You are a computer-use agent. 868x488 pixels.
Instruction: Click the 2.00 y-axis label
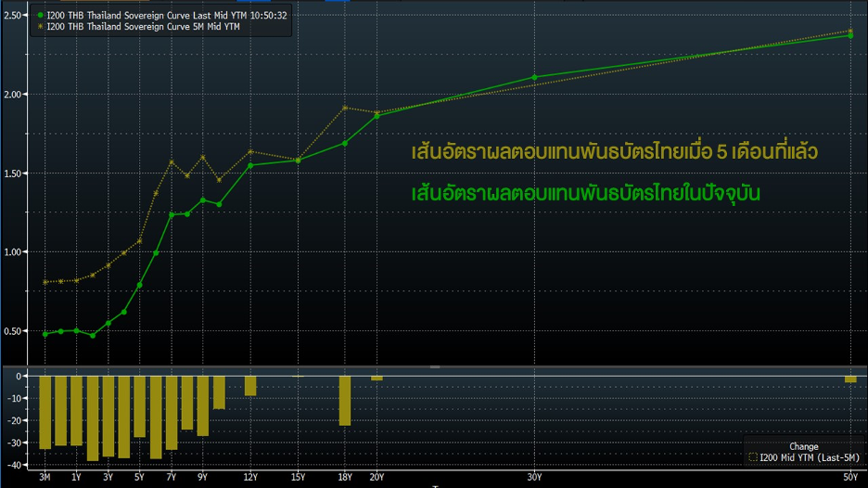(x=12, y=95)
